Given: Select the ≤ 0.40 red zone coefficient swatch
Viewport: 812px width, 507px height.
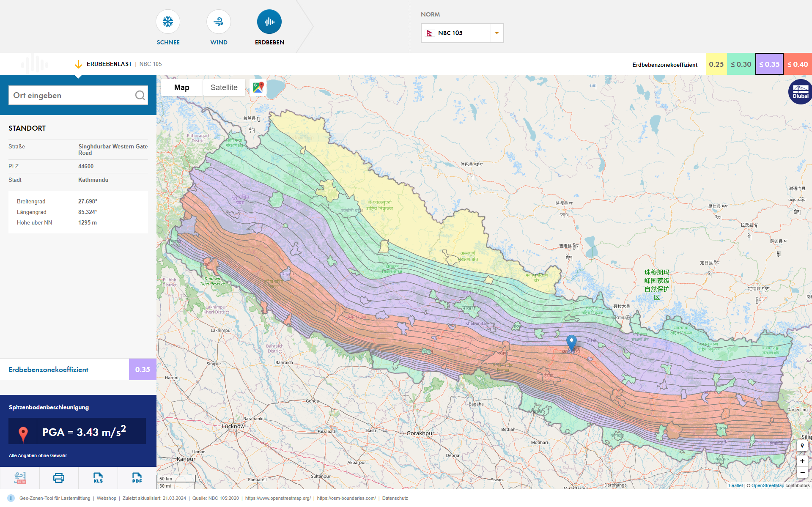Looking at the screenshot, I should click(x=797, y=64).
